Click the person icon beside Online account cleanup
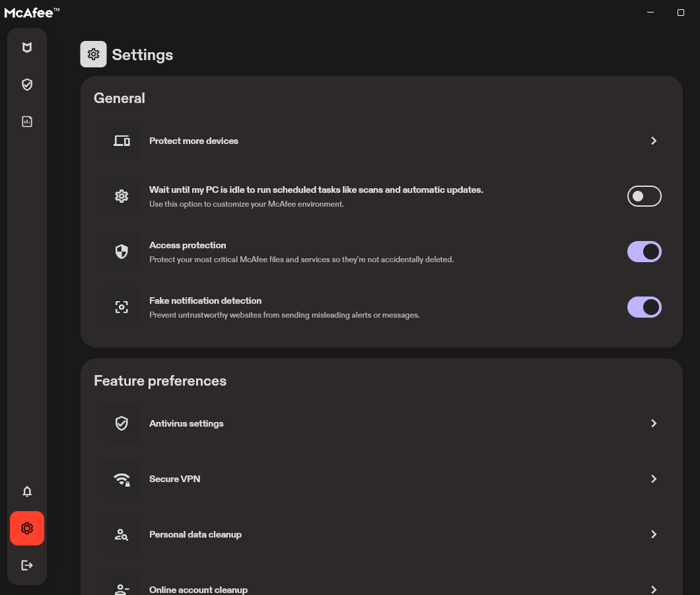This screenshot has width=700, height=595. coord(122,590)
